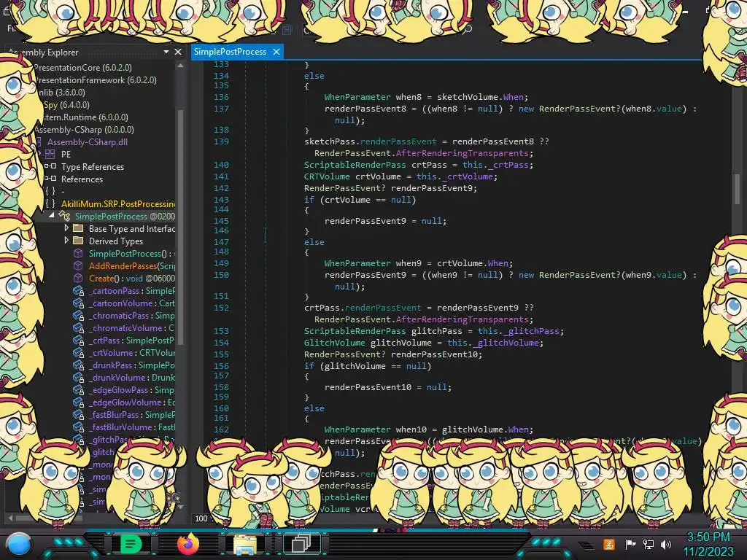Click the Base Type and Interfaces folder icon
This screenshot has height=560, width=747.
(x=78, y=228)
